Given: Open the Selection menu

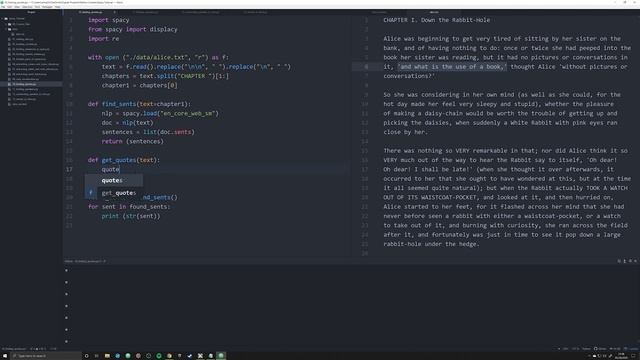Looking at the screenshot, I should tap(27, 7).
